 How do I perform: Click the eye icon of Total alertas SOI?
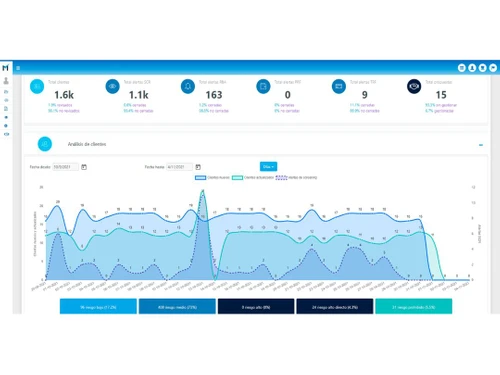click(113, 87)
